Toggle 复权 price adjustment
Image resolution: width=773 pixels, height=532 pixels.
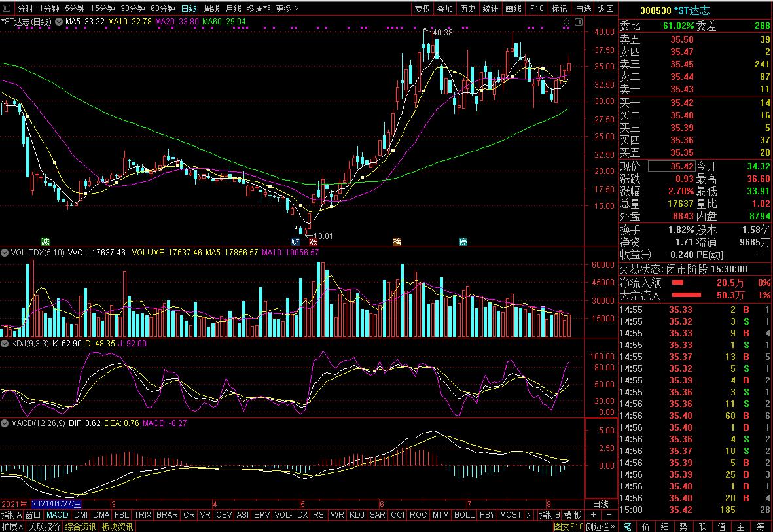(422, 9)
